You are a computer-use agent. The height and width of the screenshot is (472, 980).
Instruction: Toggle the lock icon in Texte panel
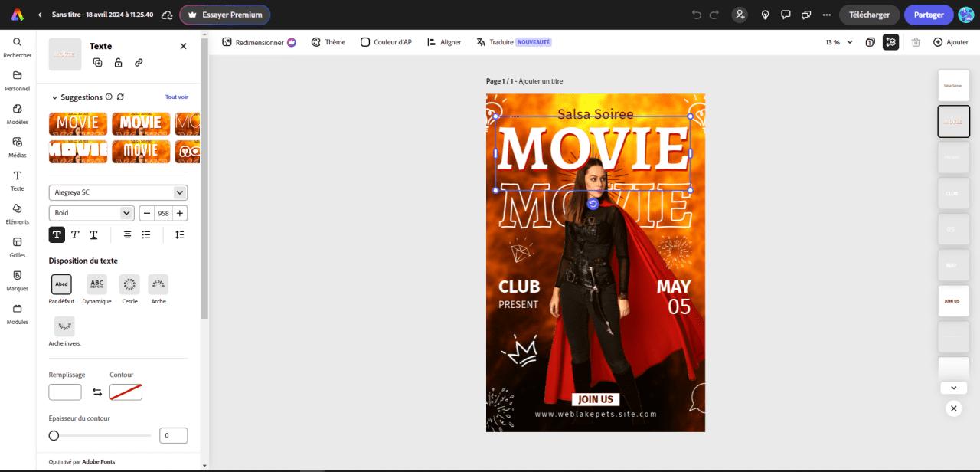118,63
